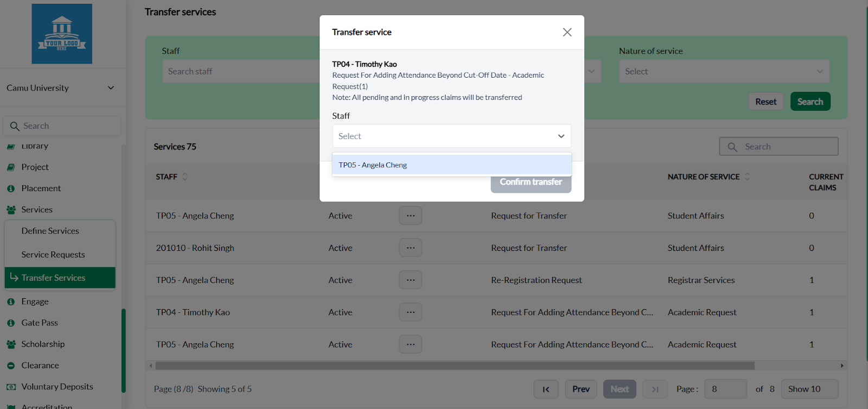Click the Reset filter button
The width and height of the screenshot is (868, 409).
click(765, 102)
